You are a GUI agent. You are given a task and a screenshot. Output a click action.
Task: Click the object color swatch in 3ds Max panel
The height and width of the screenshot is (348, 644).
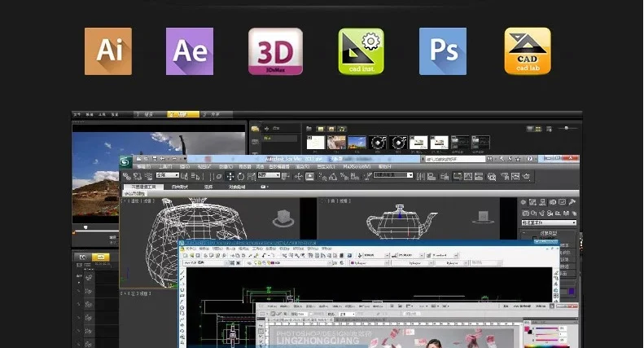coord(571,291)
